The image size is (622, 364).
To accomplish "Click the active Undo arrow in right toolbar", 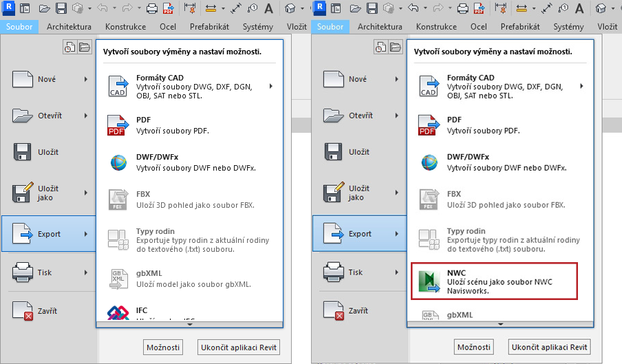I will tap(413, 9).
